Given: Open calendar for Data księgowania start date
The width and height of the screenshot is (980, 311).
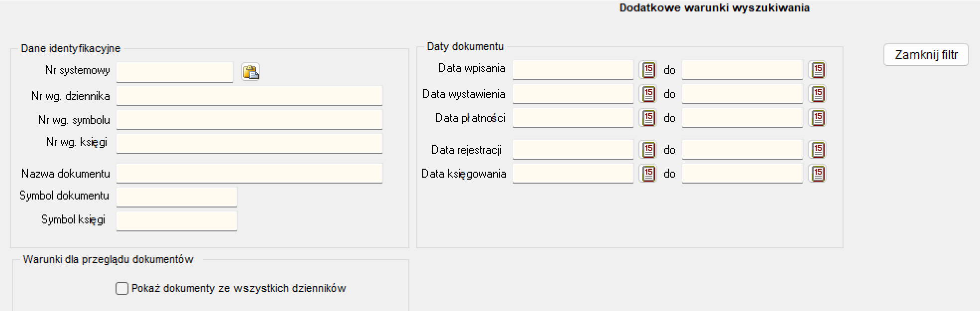Looking at the screenshot, I should coord(648,174).
